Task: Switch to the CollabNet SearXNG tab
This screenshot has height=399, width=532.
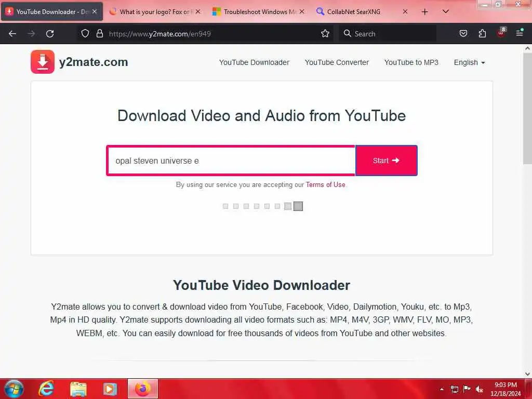Action: click(362, 12)
